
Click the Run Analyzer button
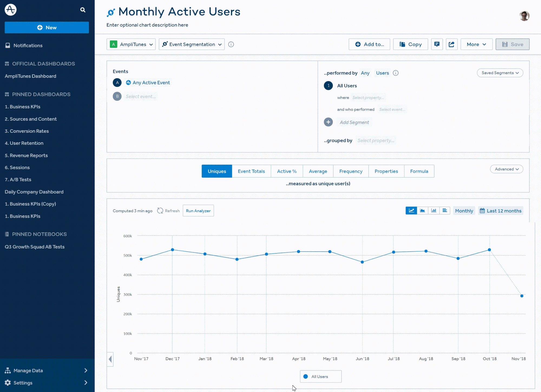[198, 211]
